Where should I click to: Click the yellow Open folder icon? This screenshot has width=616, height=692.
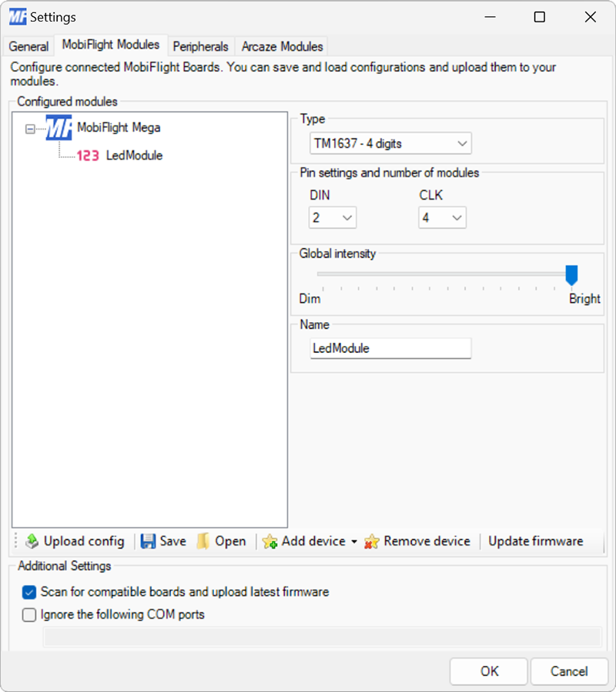(x=202, y=541)
